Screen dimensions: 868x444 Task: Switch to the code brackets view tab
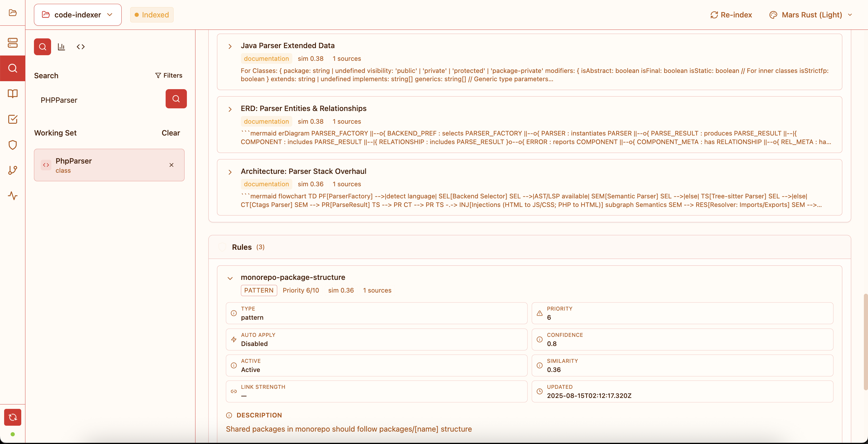[81, 47]
